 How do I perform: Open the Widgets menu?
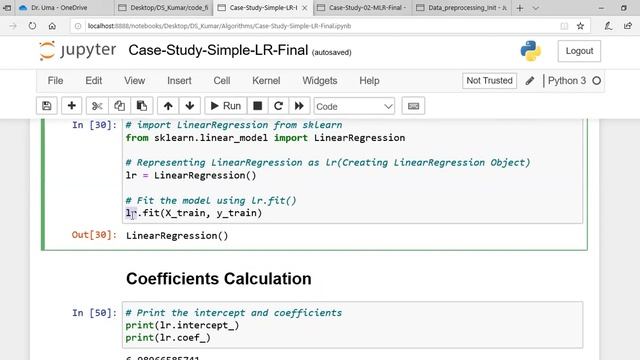[320, 81]
